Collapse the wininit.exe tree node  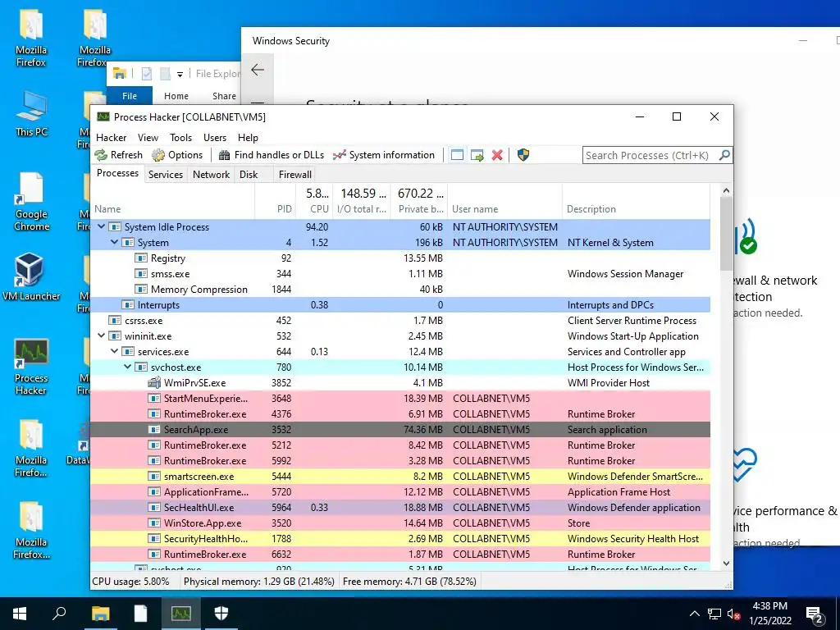(101, 336)
